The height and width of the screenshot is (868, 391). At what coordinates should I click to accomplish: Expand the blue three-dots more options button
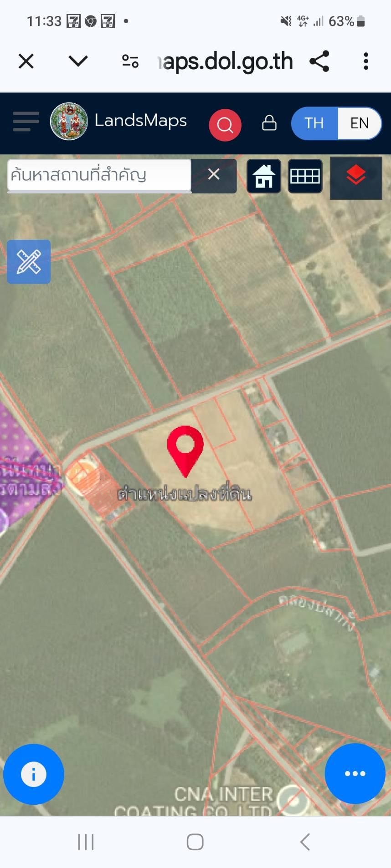(x=355, y=773)
